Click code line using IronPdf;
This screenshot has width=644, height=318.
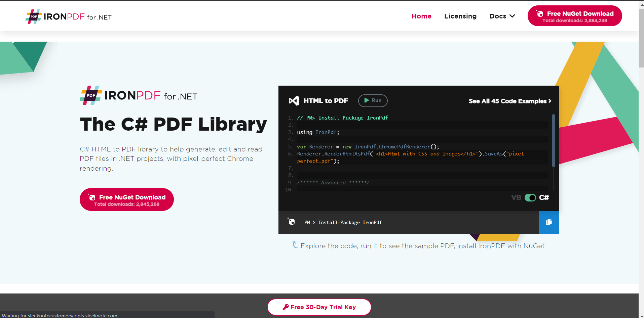pyautogui.click(x=318, y=132)
